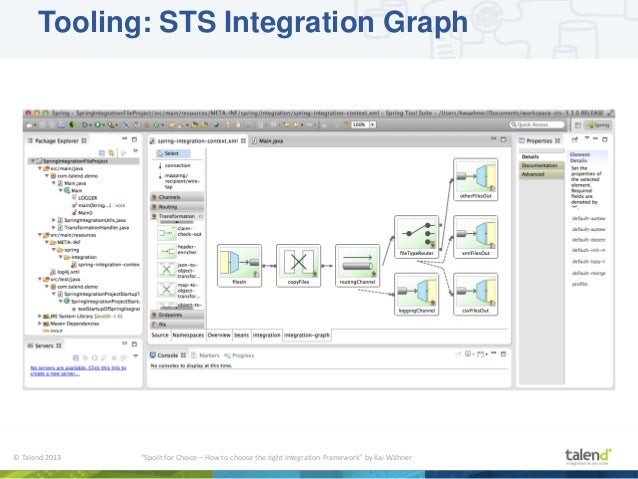Image resolution: width=638 pixels, height=479 pixels.
Task: Pick the map-to-object-transformer palette item
Action: [179, 290]
